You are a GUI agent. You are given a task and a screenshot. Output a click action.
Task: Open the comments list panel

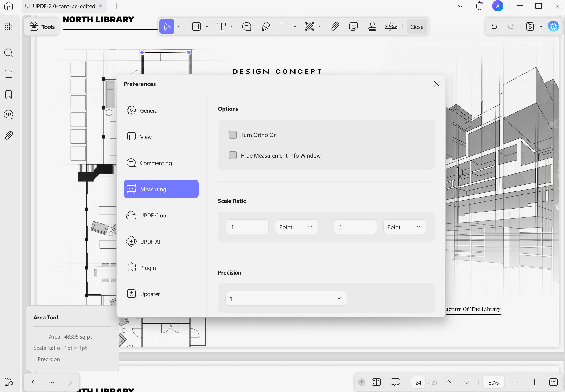coord(9,114)
